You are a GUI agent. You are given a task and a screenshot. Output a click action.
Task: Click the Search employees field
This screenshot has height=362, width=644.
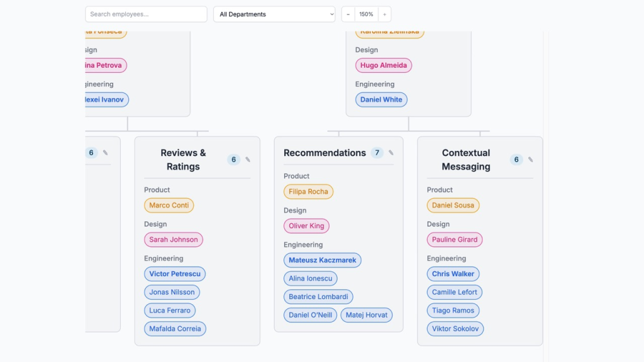pos(146,14)
